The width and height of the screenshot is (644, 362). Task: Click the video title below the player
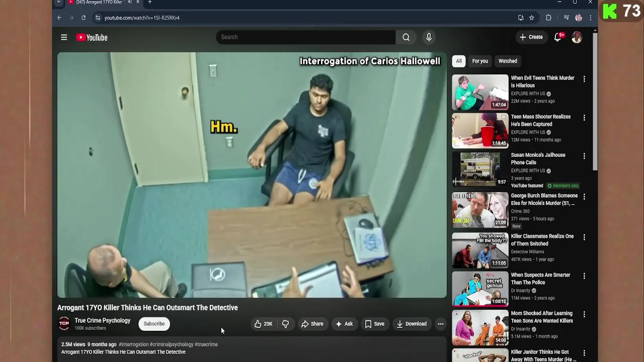pos(147,308)
